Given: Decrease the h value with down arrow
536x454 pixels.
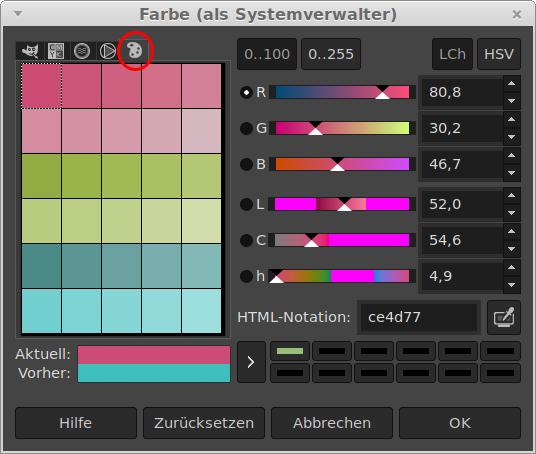Looking at the screenshot, I should point(512,284).
